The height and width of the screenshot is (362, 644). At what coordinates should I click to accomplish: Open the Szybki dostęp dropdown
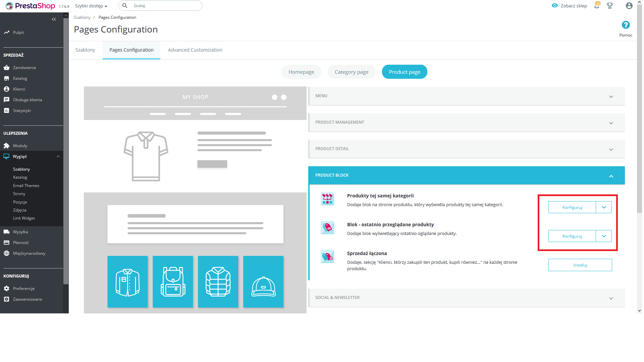click(x=91, y=6)
